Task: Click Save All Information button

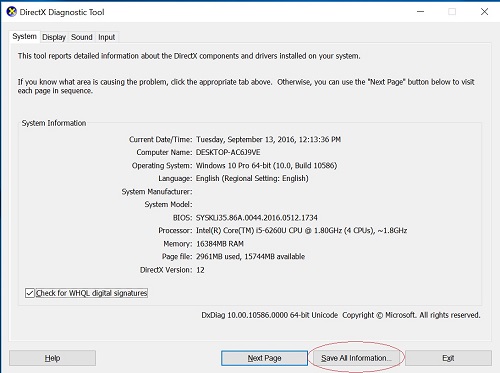Action: pyautogui.click(x=356, y=358)
